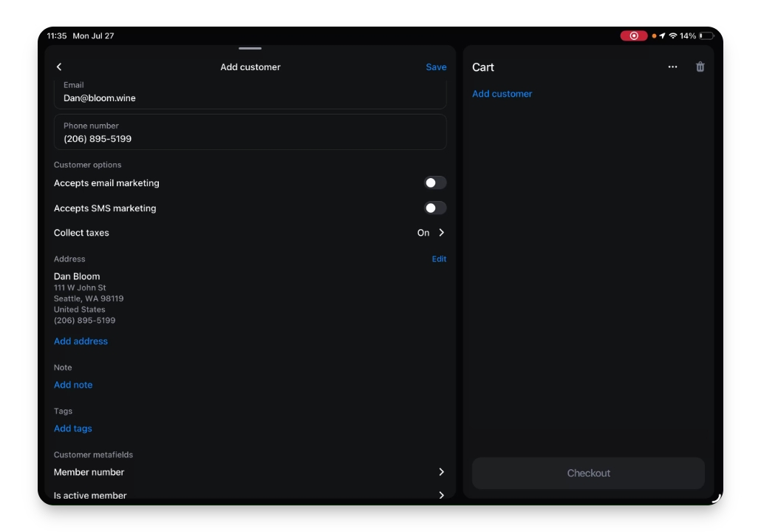Image resolution: width=761 pixels, height=532 pixels.
Task: Open Member number metafield chevron
Action: tap(441, 472)
